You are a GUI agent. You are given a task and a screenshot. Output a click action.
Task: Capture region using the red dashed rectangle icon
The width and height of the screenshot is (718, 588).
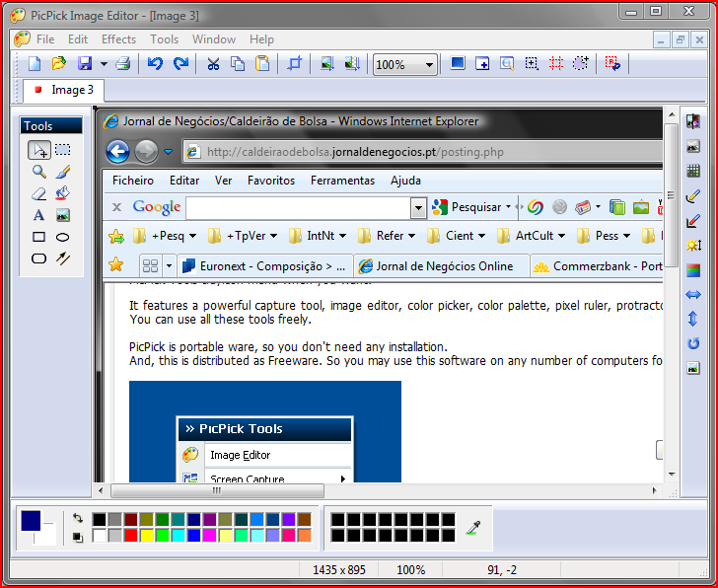pos(556,63)
